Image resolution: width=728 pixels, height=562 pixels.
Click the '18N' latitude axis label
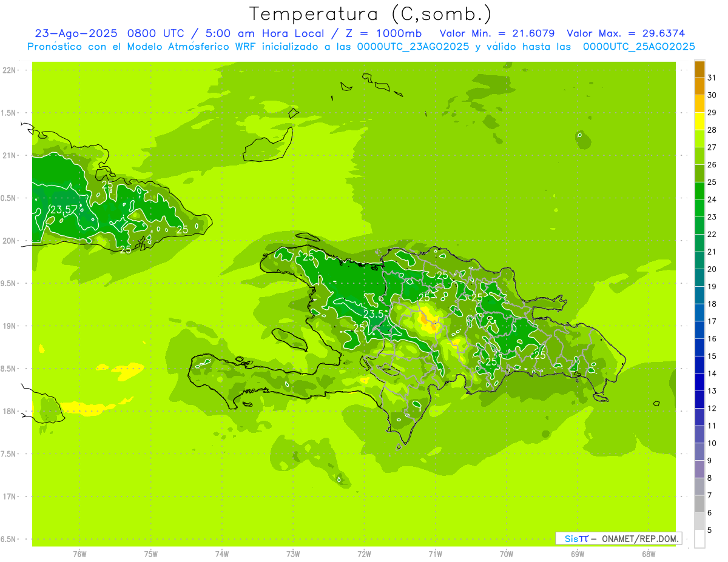coord(10,411)
